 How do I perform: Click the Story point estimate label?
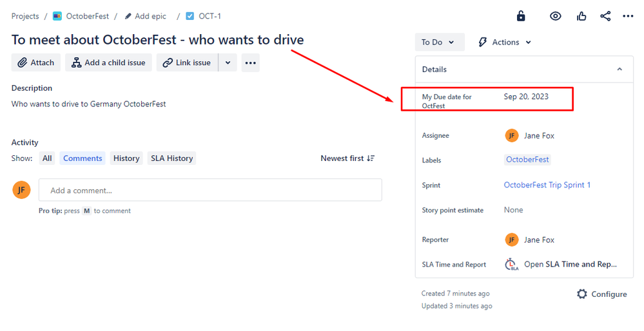click(453, 210)
